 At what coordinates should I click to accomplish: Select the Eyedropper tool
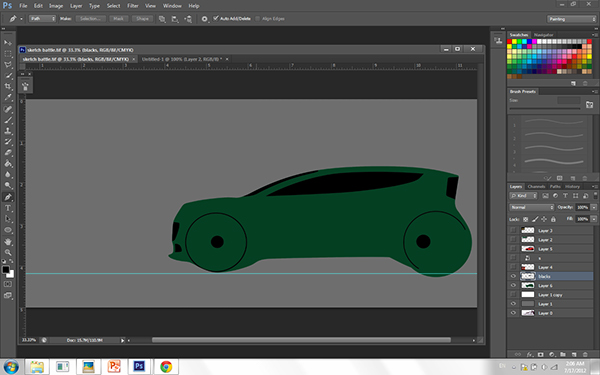click(8, 98)
